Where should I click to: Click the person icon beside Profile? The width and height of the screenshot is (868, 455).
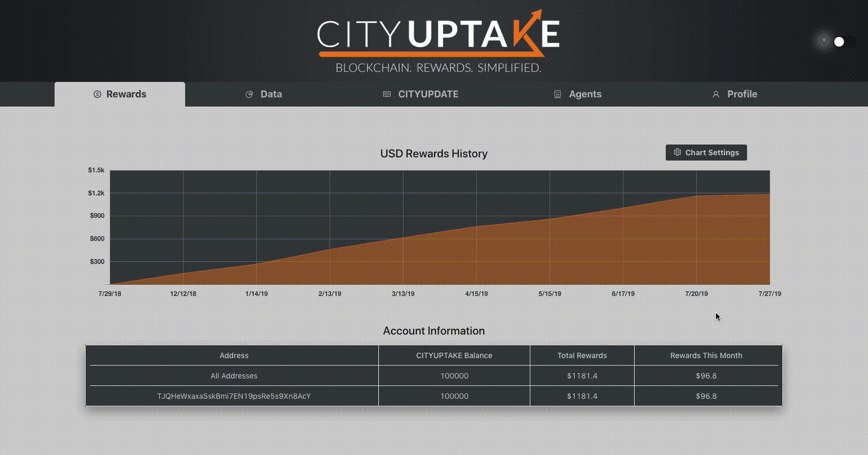(715, 94)
